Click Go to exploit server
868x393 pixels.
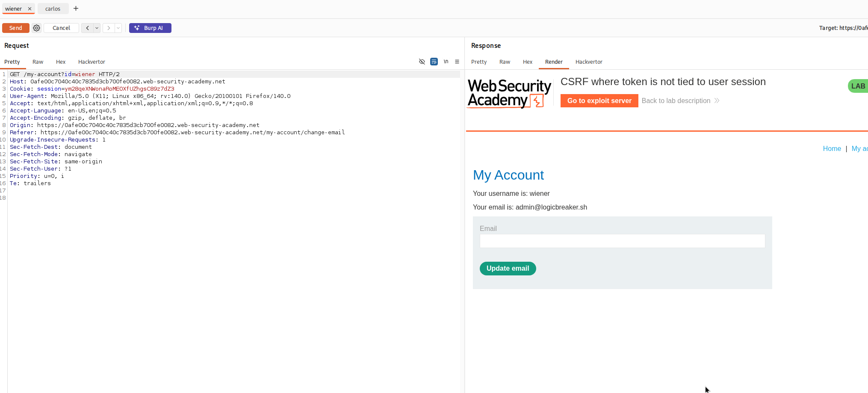click(x=599, y=100)
